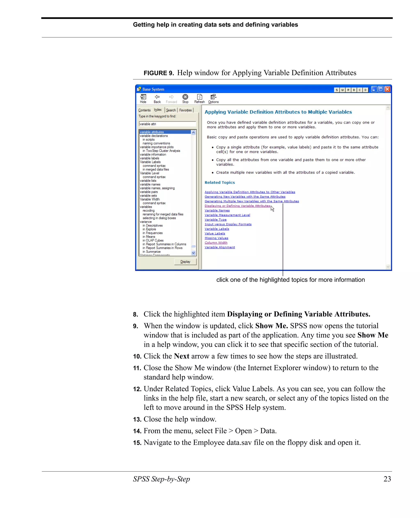
Task: Select 'in Summarize' index entry
Action: coord(152,252)
